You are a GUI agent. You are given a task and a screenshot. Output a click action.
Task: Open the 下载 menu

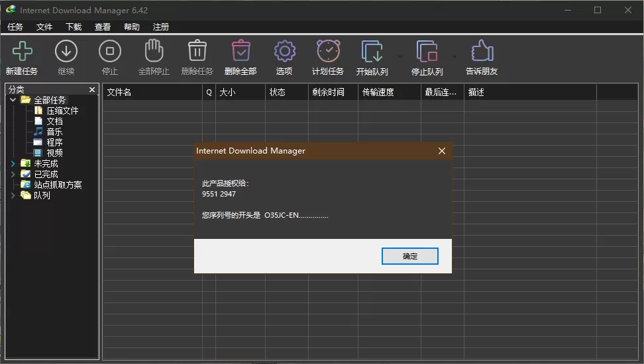click(74, 27)
